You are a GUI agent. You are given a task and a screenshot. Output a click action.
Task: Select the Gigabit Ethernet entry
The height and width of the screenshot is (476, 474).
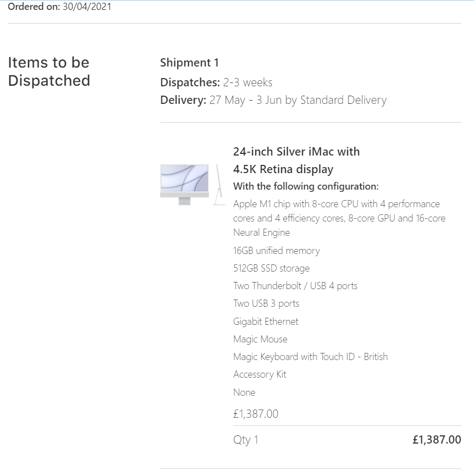[x=266, y=322]
